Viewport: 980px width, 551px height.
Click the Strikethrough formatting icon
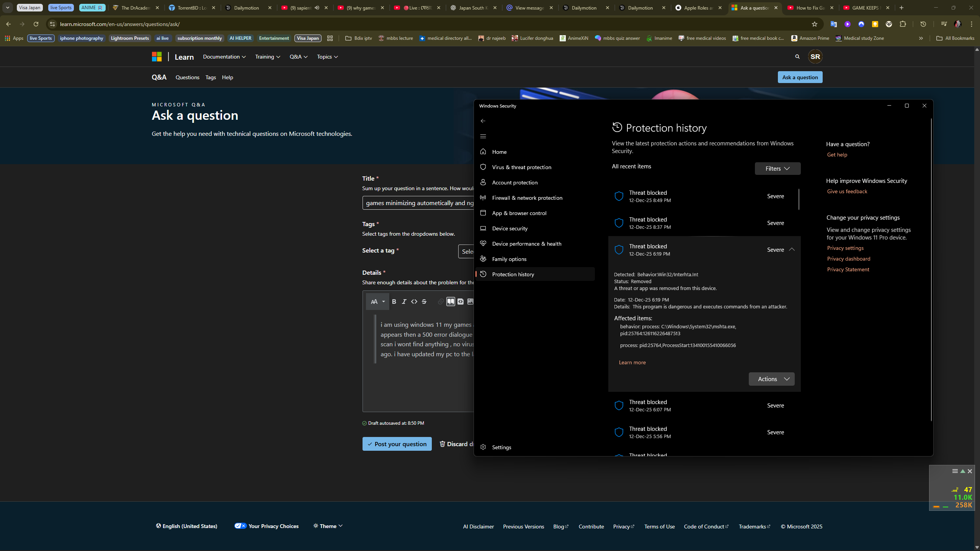point(424,302)
